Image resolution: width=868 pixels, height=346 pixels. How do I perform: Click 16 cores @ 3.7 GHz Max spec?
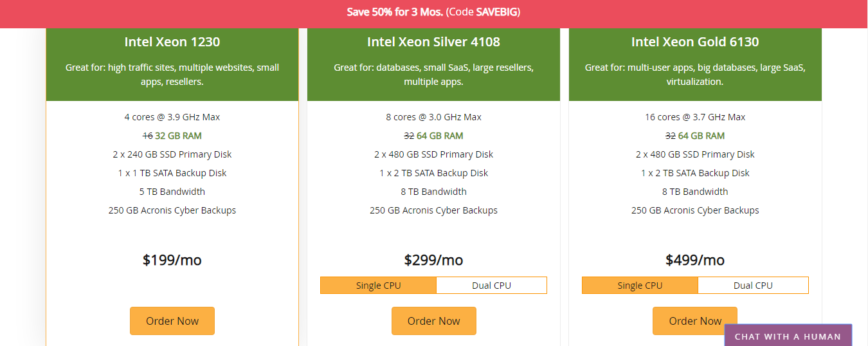(695, 117)
